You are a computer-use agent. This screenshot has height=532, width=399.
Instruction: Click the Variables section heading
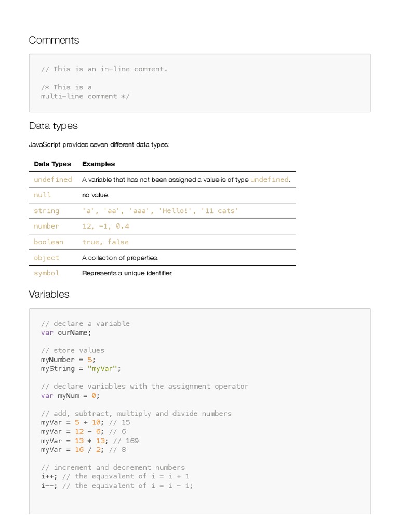click(x=49, y=294)
